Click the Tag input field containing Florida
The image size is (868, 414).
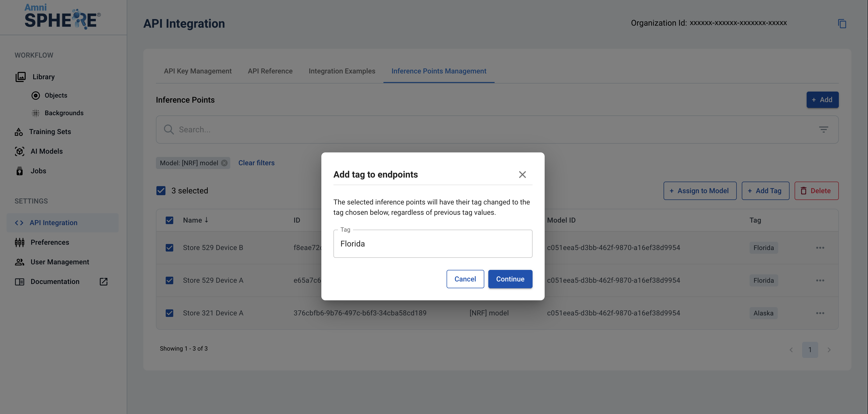pyautogui.click(x=432, y=244)
